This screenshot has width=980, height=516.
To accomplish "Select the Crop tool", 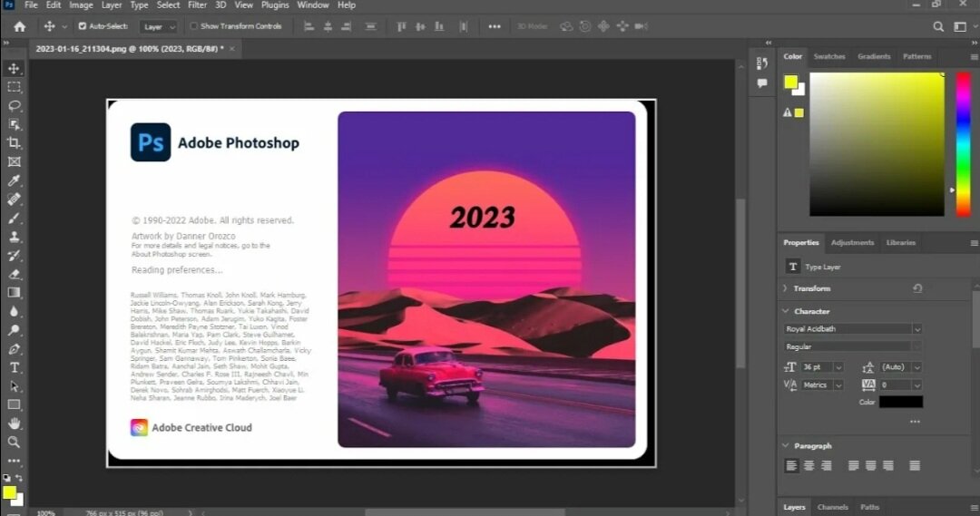I will [14, 143].
